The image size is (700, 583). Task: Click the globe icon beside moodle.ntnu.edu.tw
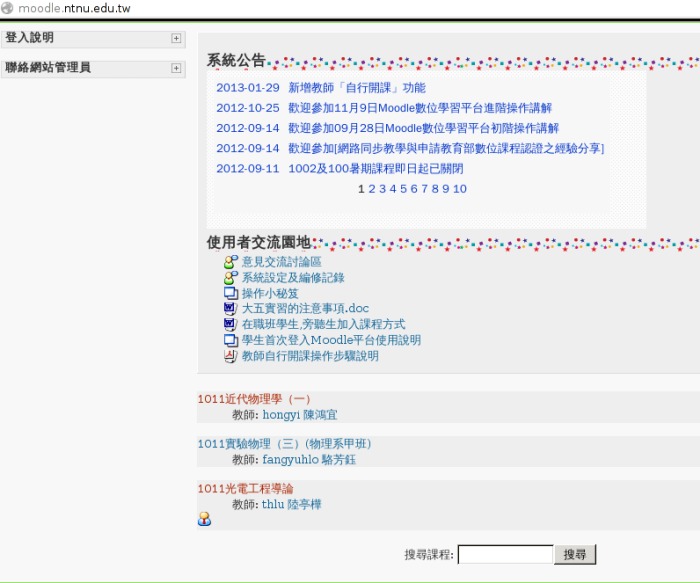click(7, 8)
